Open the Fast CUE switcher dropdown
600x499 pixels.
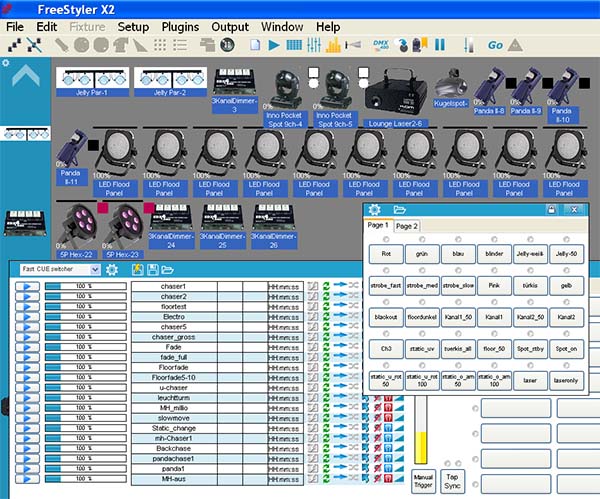pos(95,270)
